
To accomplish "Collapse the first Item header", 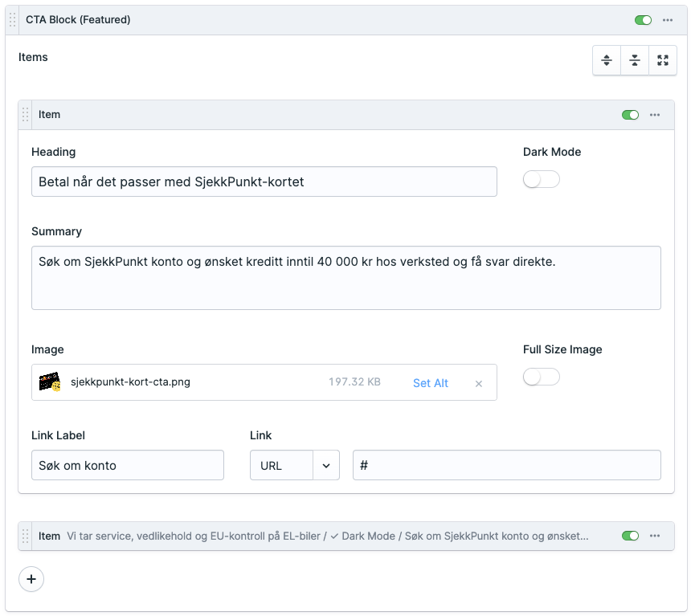I will pyautogui.click(x=321, y=115).
